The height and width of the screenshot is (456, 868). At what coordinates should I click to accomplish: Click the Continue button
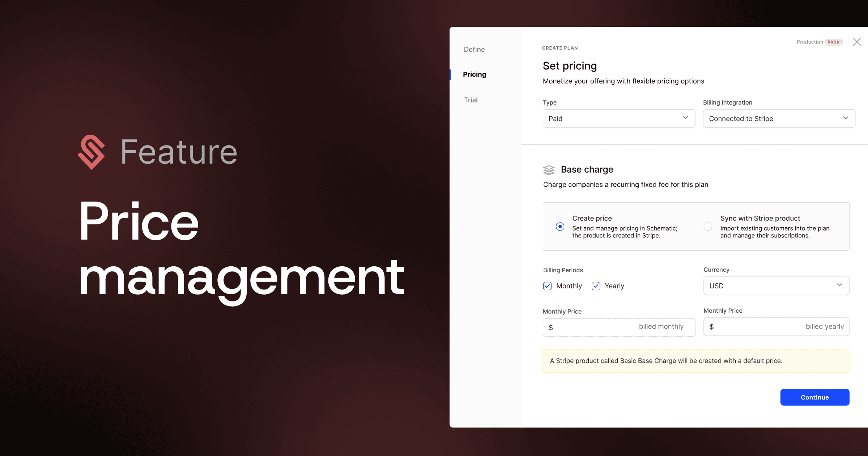tap(814, 397)
